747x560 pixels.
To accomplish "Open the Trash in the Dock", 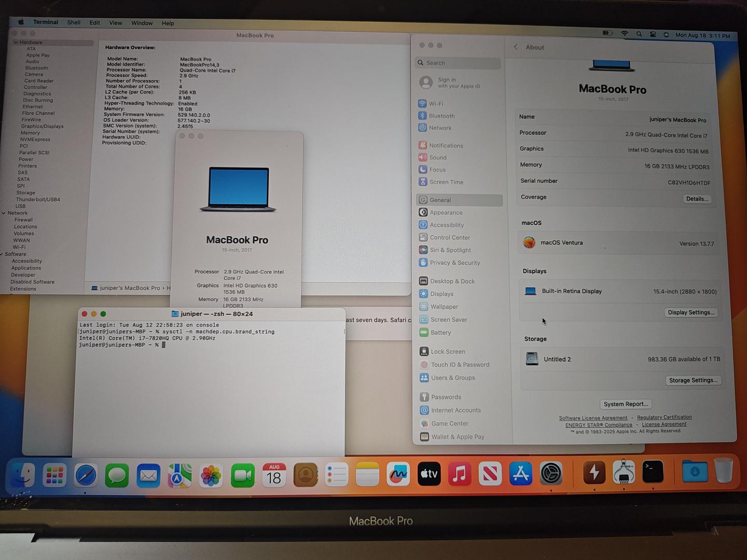I will coord(724,470).
